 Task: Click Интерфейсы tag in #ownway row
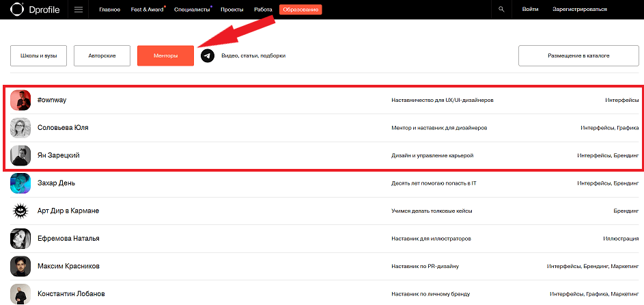click(x=621, y=100)
